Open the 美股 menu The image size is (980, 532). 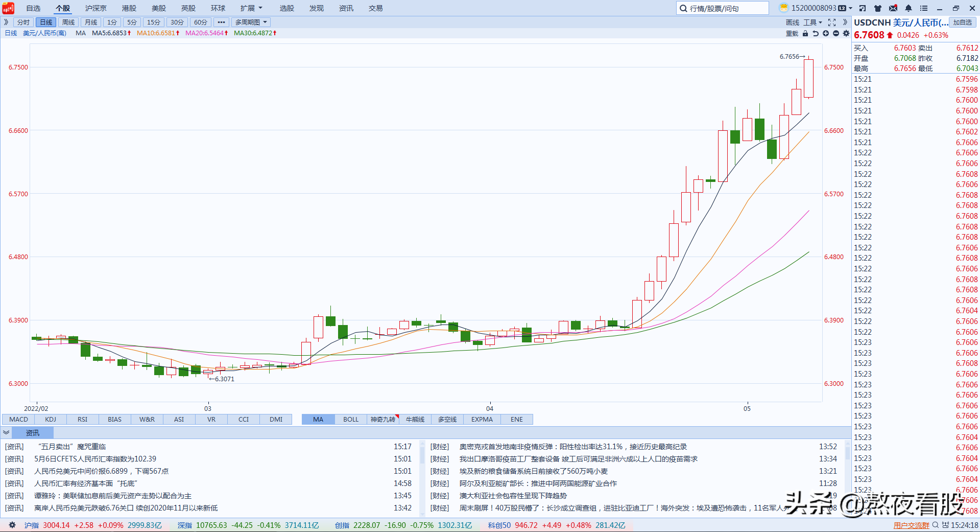159,8
